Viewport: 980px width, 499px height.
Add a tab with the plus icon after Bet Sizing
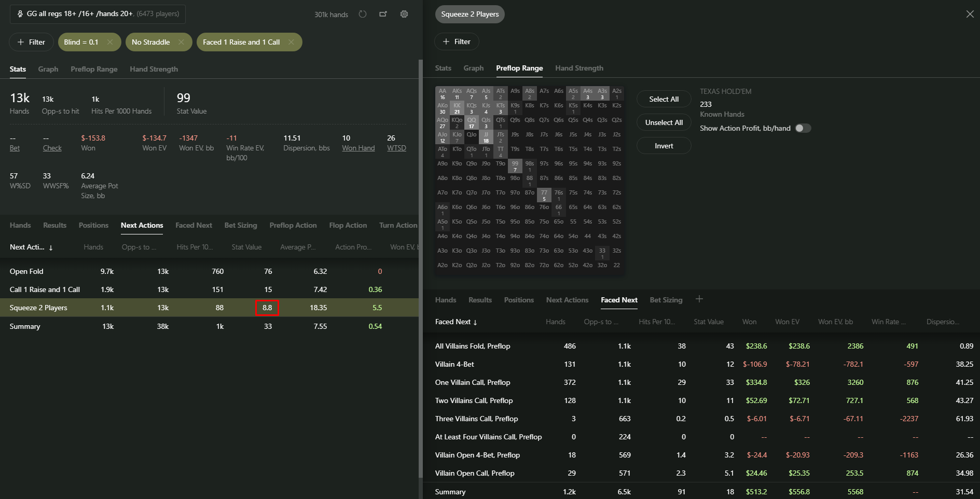[x=699, y=299]
